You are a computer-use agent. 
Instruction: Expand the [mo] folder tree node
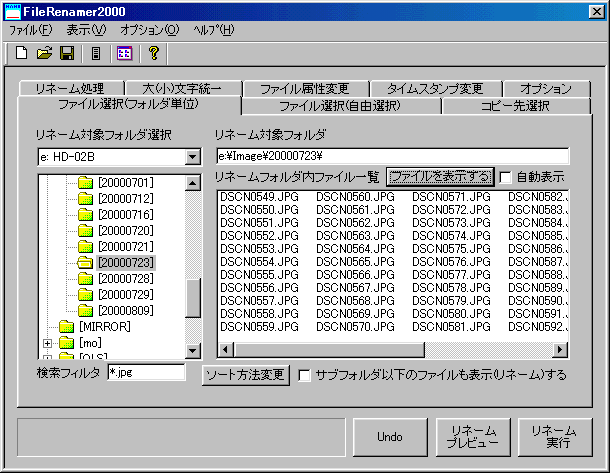coord(47,343)
